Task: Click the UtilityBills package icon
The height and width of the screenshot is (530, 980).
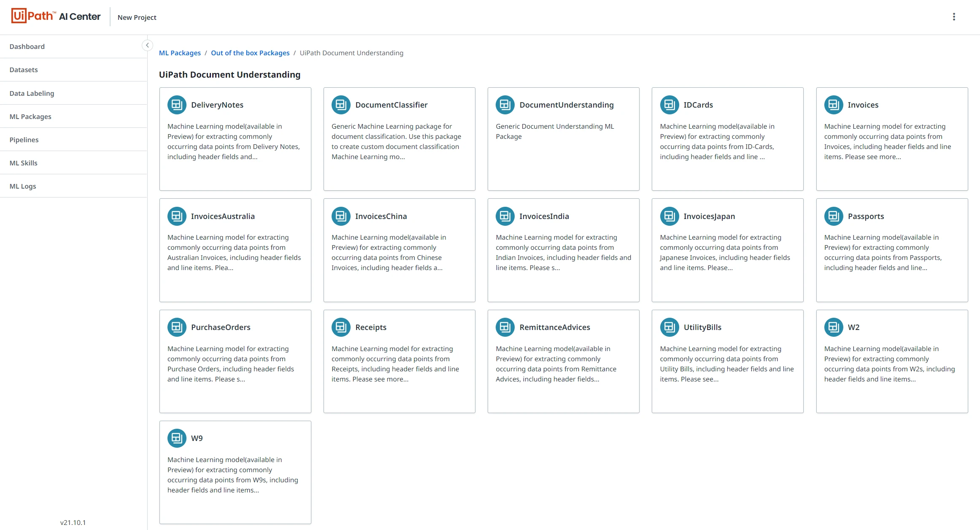Action: click(670, 327)
